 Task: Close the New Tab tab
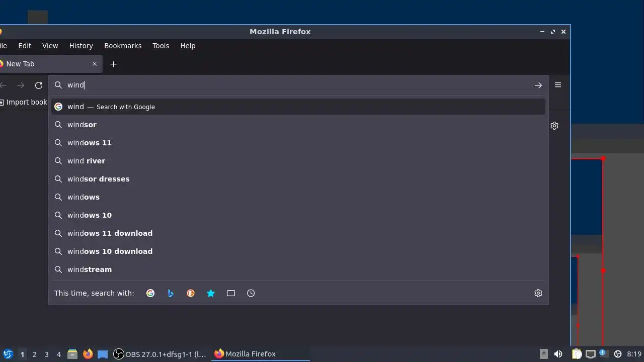[95, 64]
